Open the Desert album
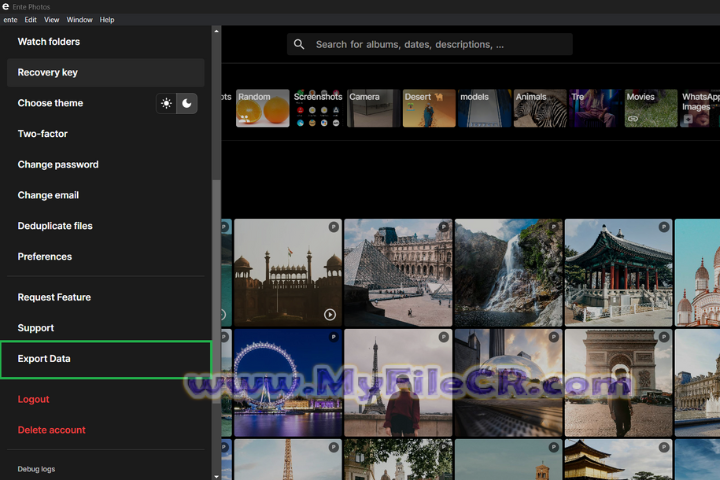The width and height of the screenshot is (720, 480). coord(429,108)
